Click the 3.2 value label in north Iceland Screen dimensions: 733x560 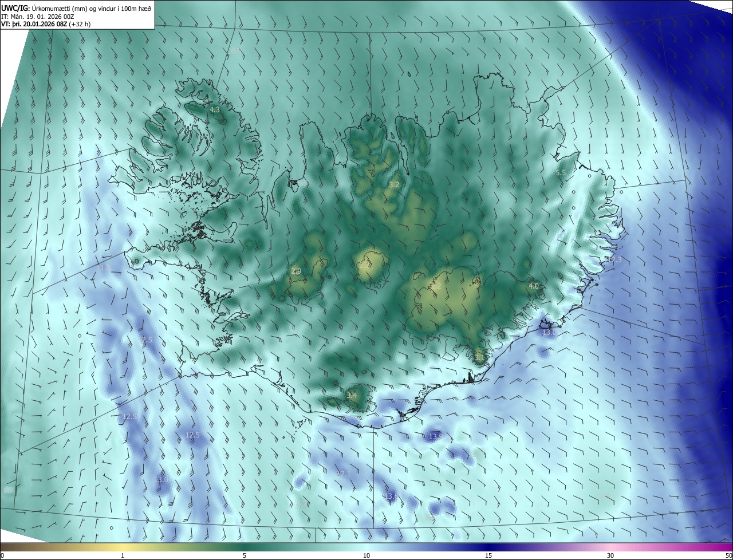394,184
